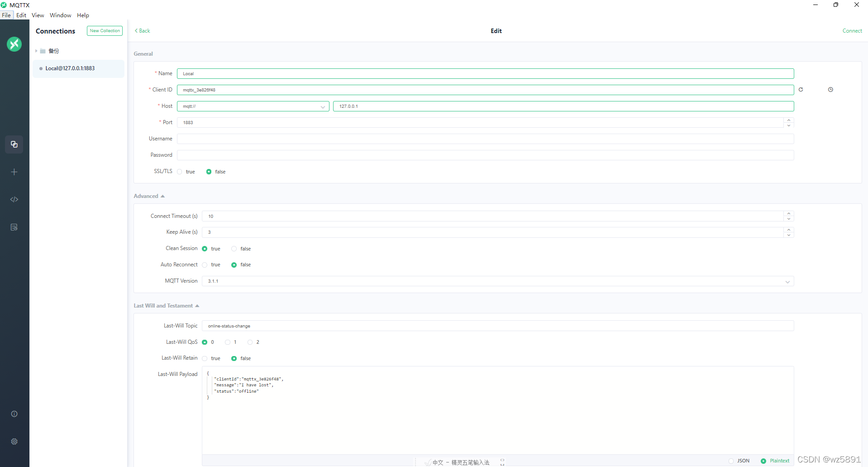The height and width of the screenshot is (467, 868).
Task: Open the mqtt:// protocol dropdown
Action: click(253, 106)
